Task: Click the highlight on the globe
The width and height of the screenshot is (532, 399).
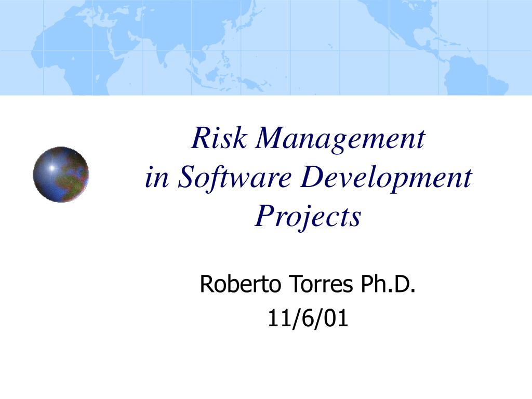Action: (52, 167)
